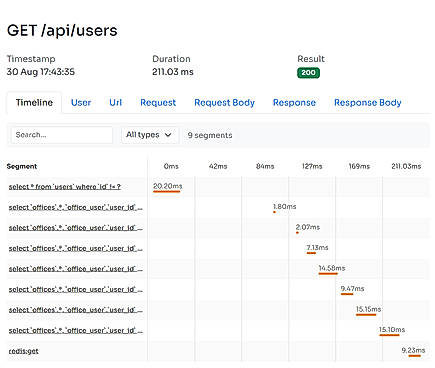Viewport: 435px width, 368px height.
Task: Open the offices query with 2.07ms duration
Action: 76,228
